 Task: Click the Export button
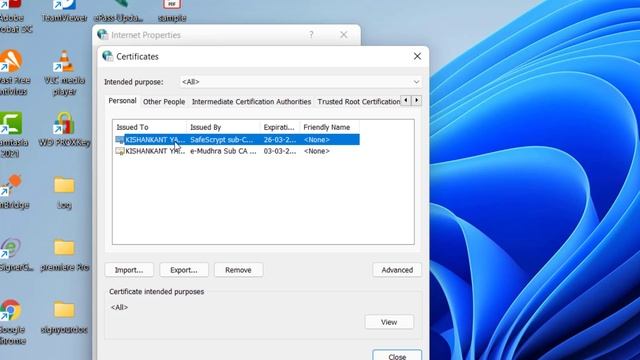tap(184, 270)
